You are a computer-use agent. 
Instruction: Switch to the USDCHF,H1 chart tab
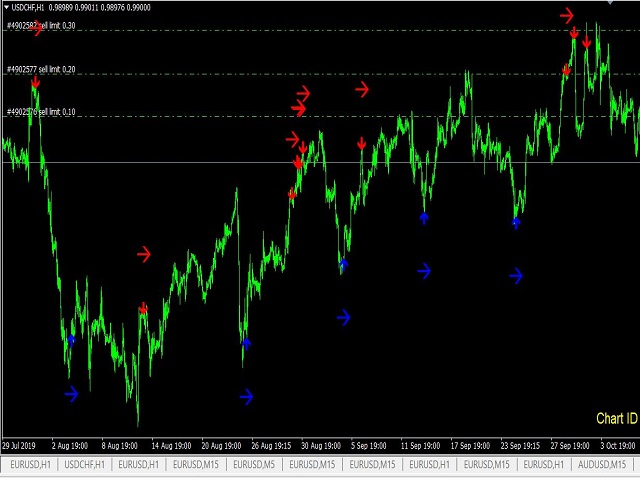(84, 464)
